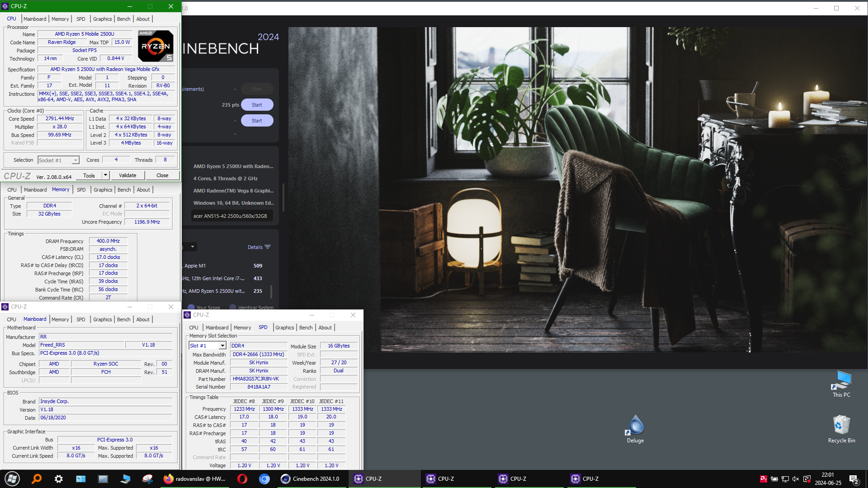
Task: Click the highlighted CPU-Z taskbar button
Action: point(384,479)
